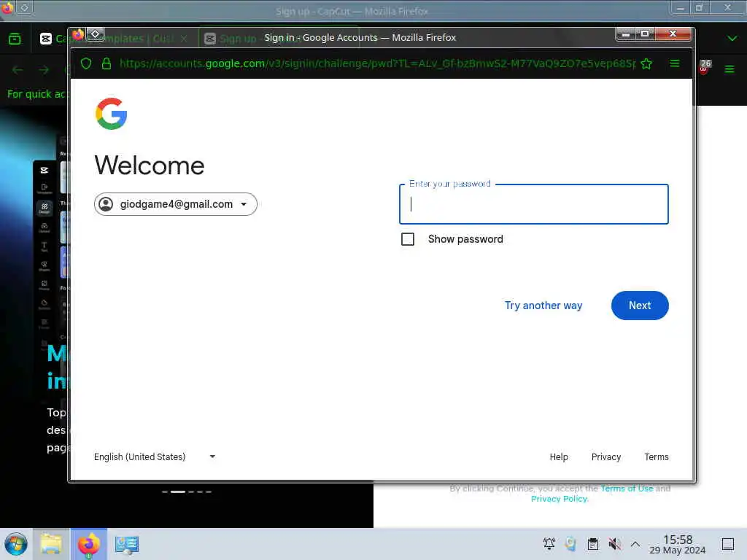This screenshot has width=747, height=560.
Task: Open Firefox View in the CapCut window
Action: (15, 39)
